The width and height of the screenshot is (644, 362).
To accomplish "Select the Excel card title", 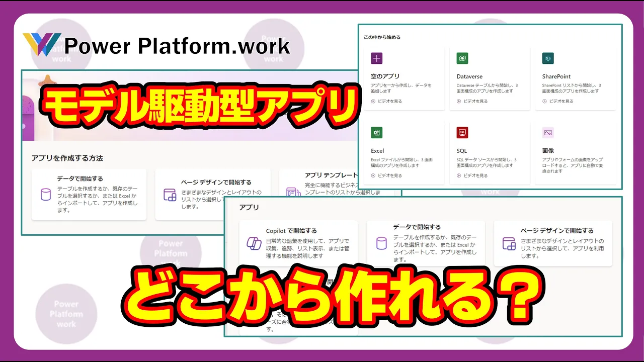I will click(x=377, y=151).
